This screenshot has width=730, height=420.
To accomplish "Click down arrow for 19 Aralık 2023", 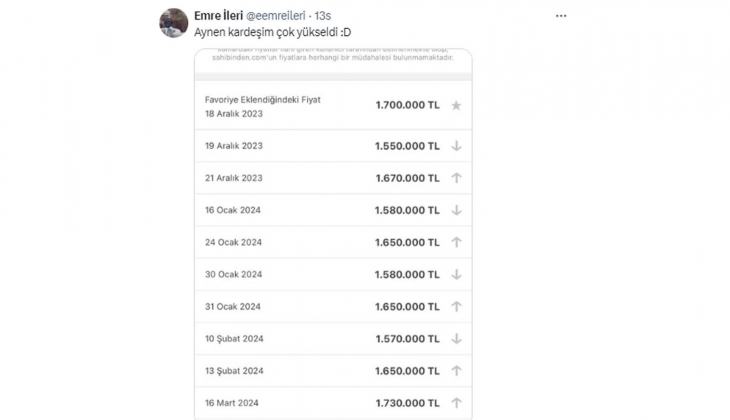I will click(456, 145).
